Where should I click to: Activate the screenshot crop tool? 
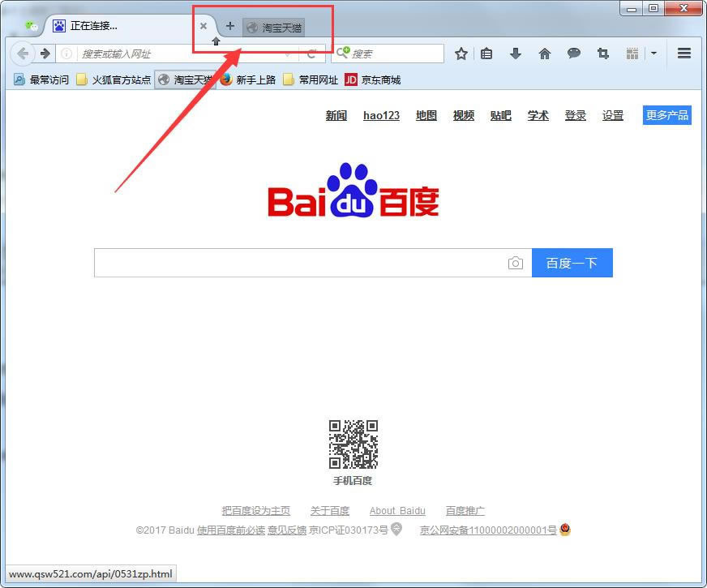click(x=603, y=54)
